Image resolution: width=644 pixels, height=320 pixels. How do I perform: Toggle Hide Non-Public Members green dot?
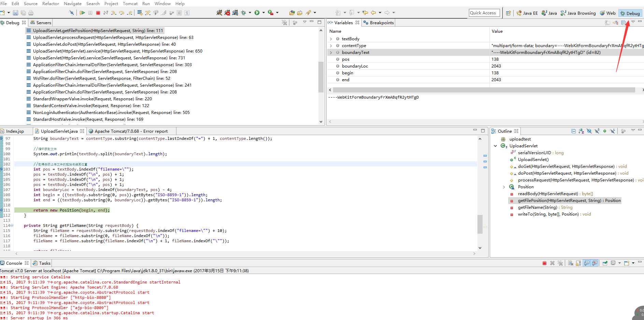coord(605,131)
